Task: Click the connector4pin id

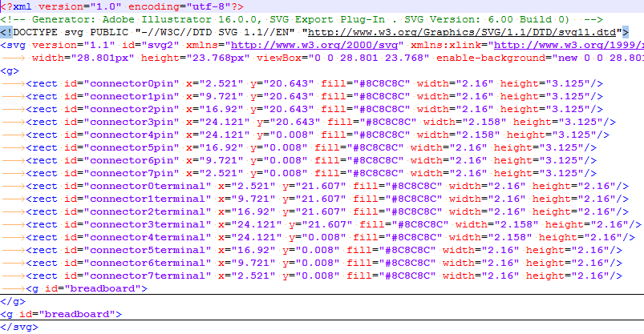Action: [122, 135]
